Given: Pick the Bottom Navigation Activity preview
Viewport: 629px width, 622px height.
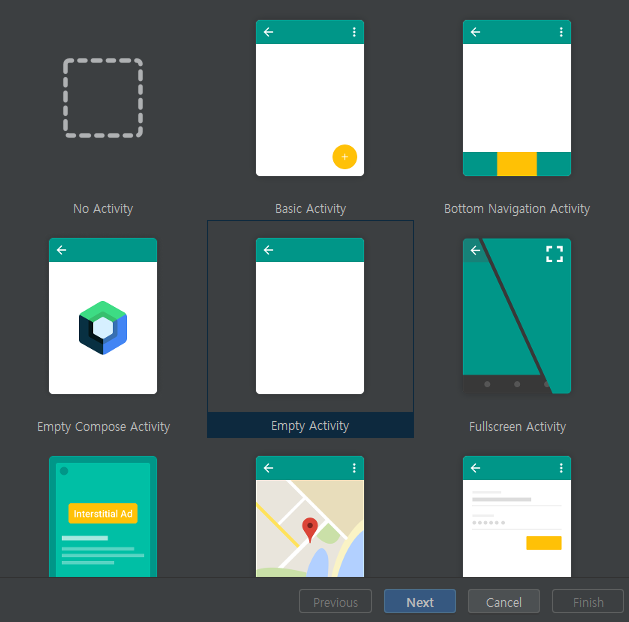Looking at the screenshot, I should [517, 98].
